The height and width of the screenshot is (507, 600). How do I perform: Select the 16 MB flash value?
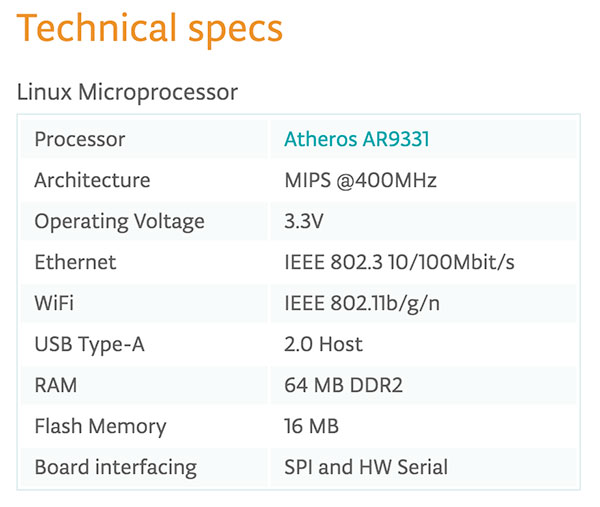point(311,426)
